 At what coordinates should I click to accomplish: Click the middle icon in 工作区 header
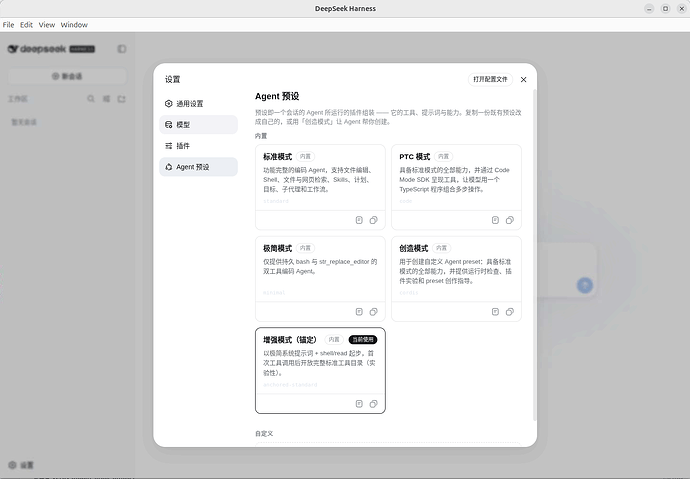point(106,99)
